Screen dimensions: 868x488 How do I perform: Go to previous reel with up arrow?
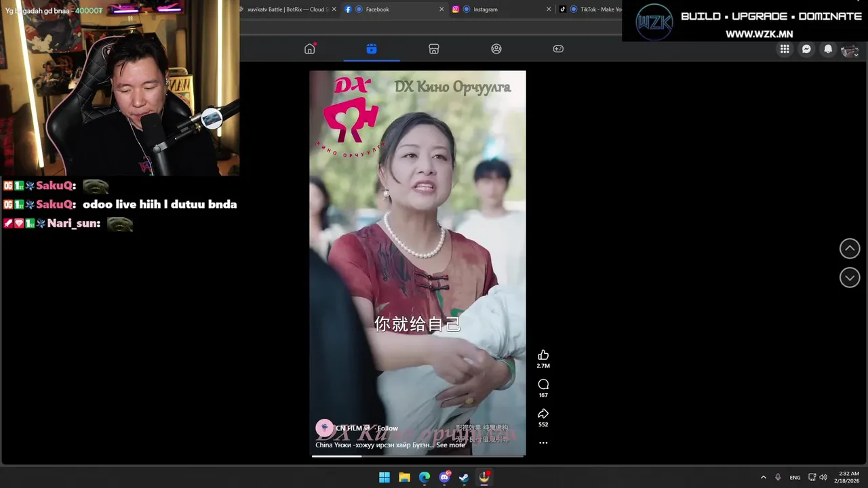(x=850, y=249)
